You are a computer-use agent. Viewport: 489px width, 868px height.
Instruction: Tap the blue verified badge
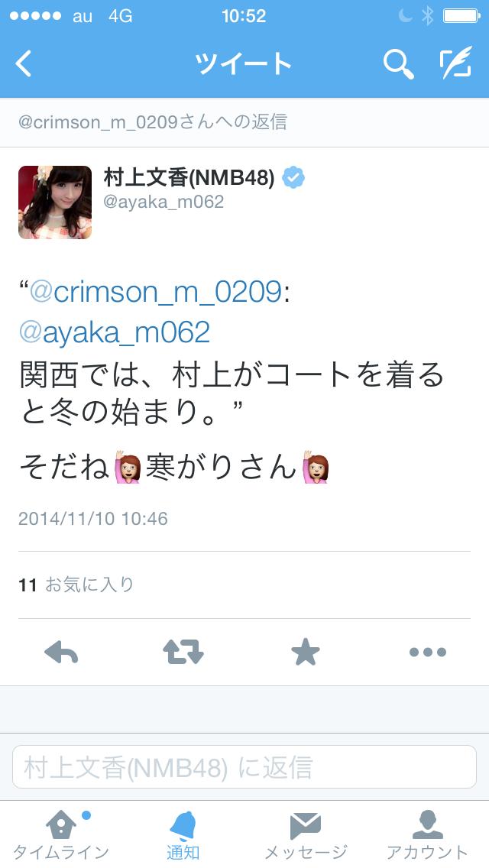(293, 178)
